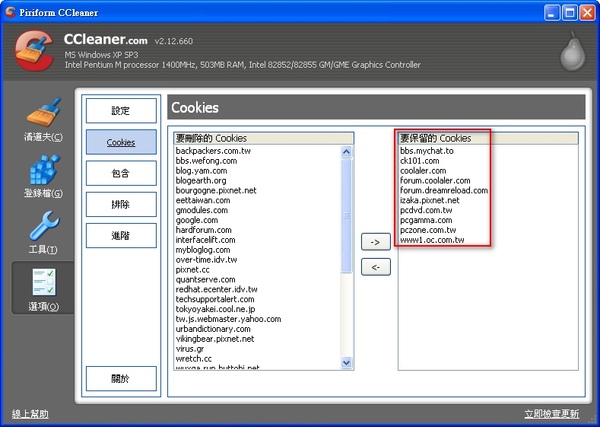
Task: Open the Cleaner section (清道夫)
Action: coord(43,119)
